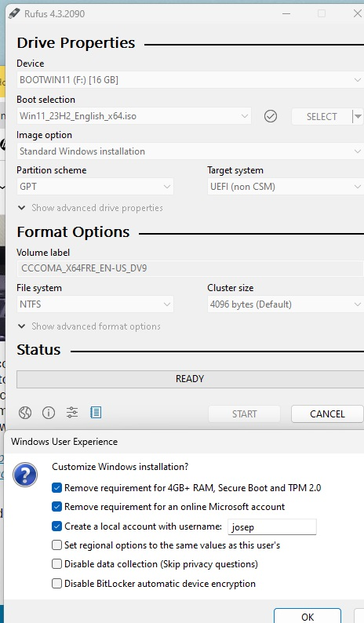The width and height of the screenshot is (364, 623).
Task: Click the Drive Properties heading
Action: 76,43
